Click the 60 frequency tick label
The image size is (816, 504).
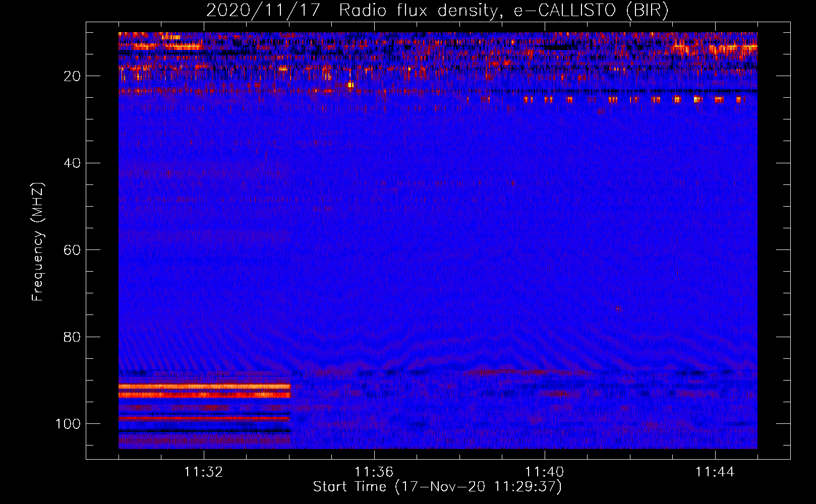(x=73, y=250)
